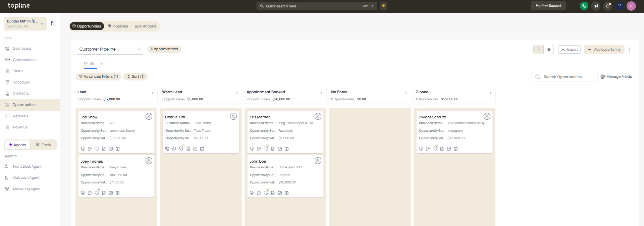Click the 6 opportunities badge
Viewport: 644px width, 226px height.
pyautogui.click(x=164, y=49)
